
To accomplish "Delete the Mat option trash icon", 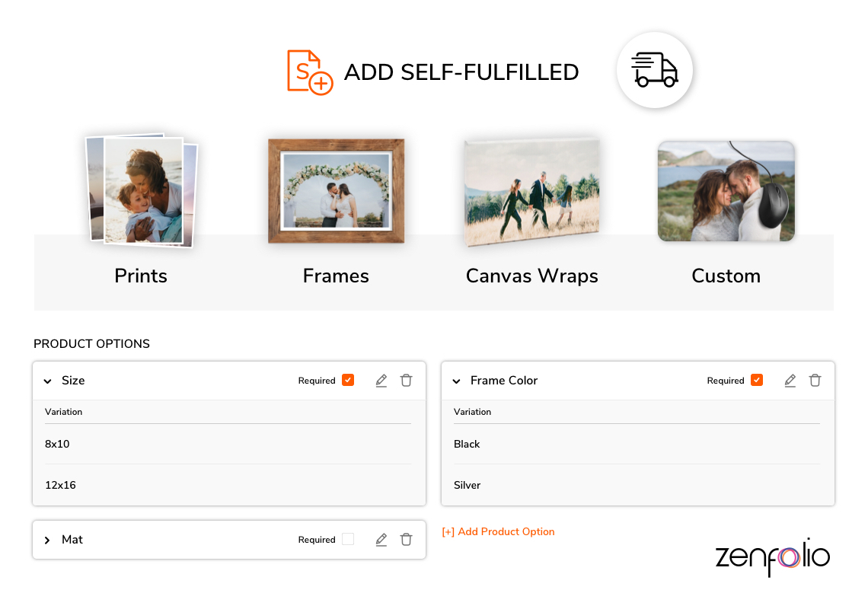I will pos(407,540).
